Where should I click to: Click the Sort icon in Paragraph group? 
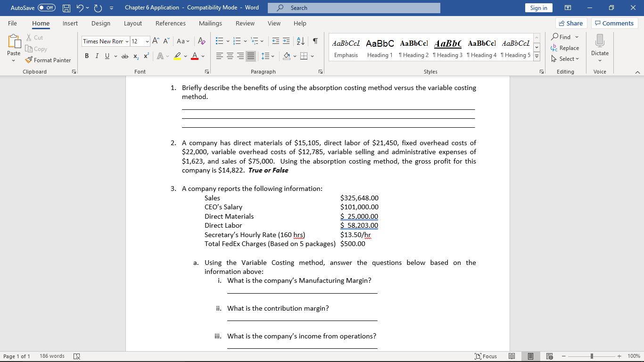tap(302, 42)
